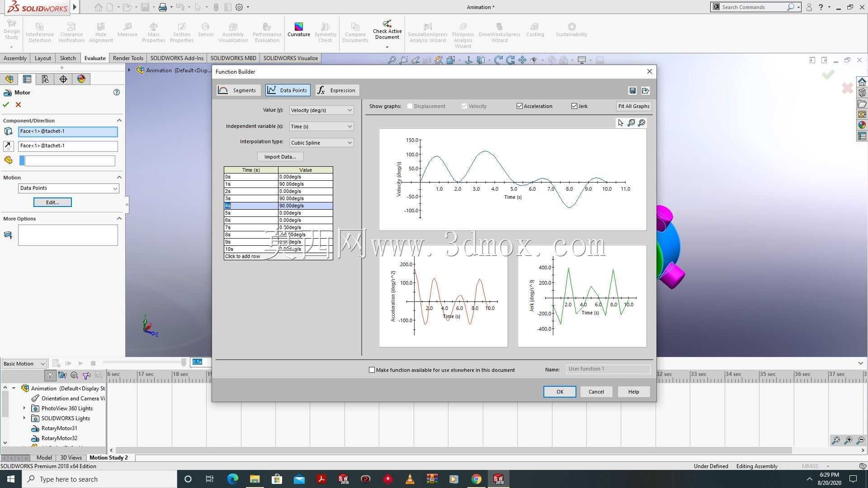Open the FeatureManager design tree tab
868x488 pixels.
coord(9,79)
